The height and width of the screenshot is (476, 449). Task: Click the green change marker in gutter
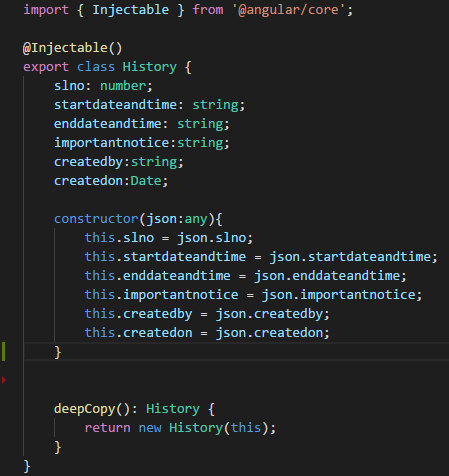click(x=3, y=352)
